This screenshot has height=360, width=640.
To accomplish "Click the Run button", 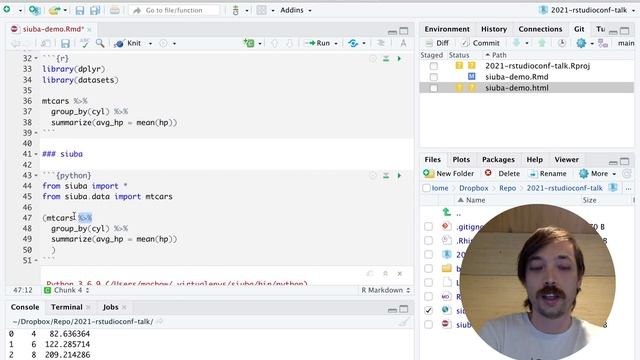I will [318, 43].
